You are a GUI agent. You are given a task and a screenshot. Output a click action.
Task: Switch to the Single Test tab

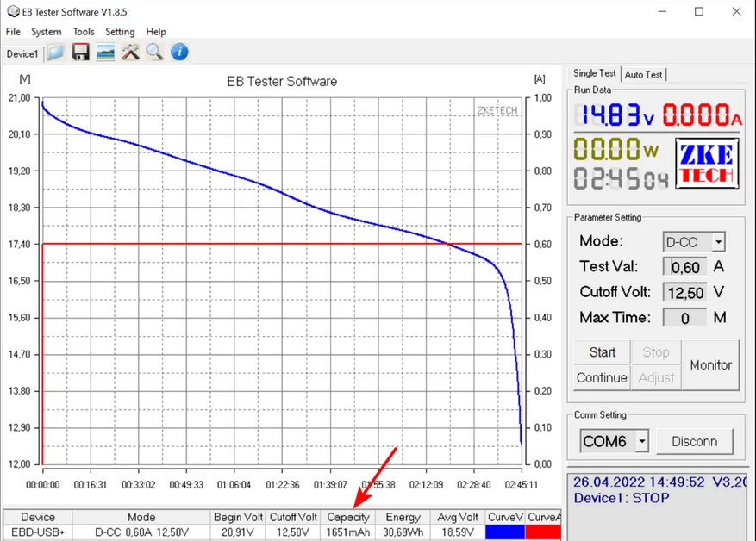(595, 73)
